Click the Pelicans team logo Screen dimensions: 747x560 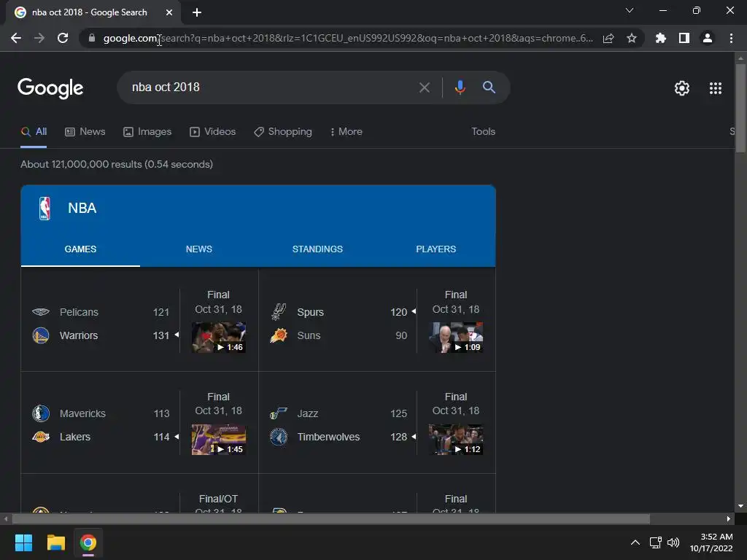pos(41,312)
